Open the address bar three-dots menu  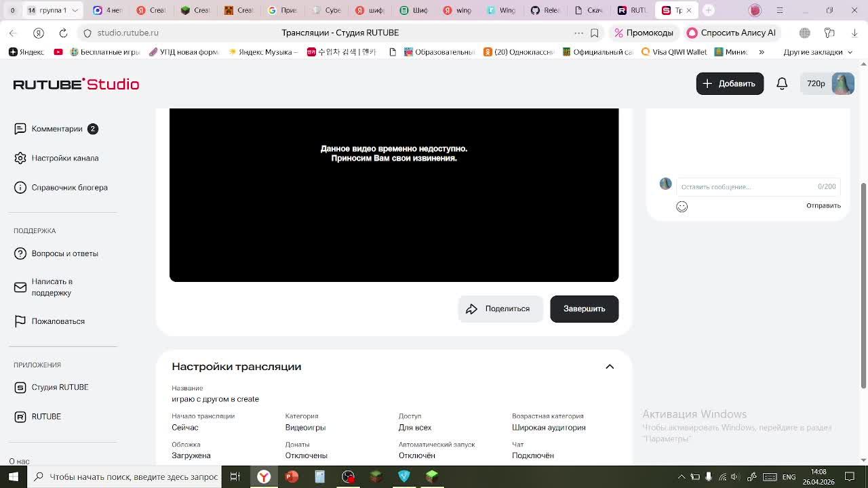tap(578, 33)
